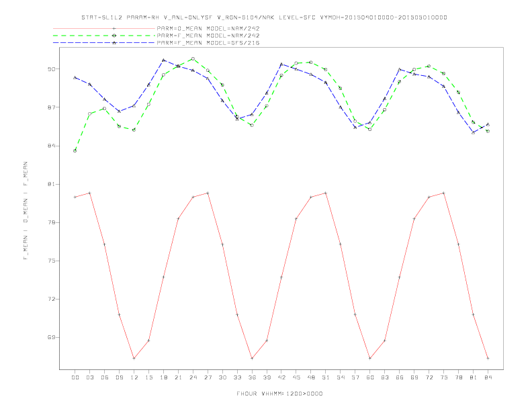Click x-axis forecast hour label 36
This screenshot has height=411, width=532.
252,377
